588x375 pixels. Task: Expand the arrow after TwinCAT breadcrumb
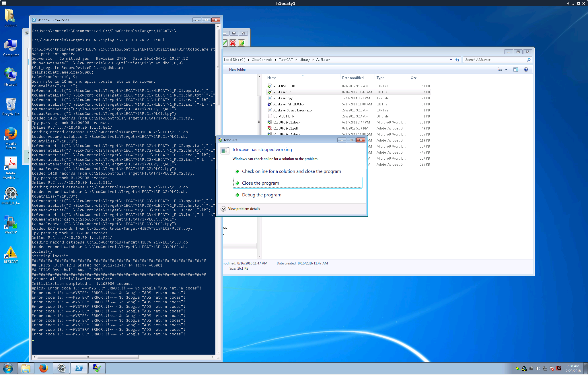(x=296, y=60)
